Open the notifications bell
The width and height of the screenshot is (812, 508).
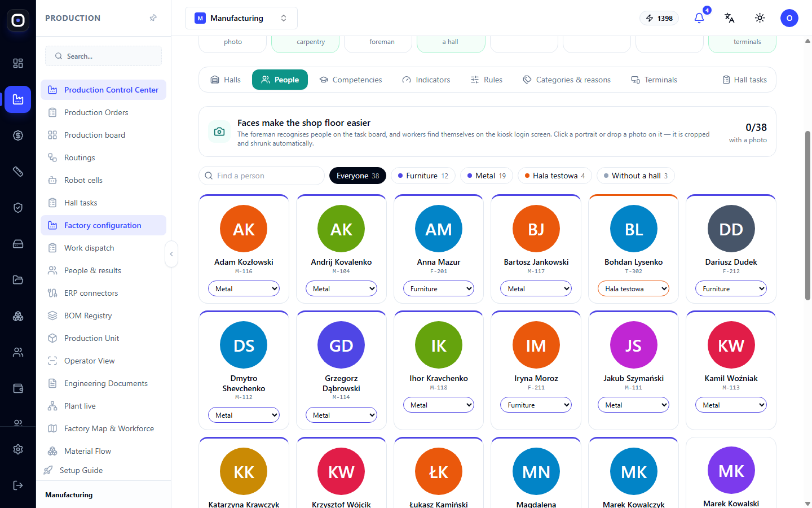tap(699, 18)
